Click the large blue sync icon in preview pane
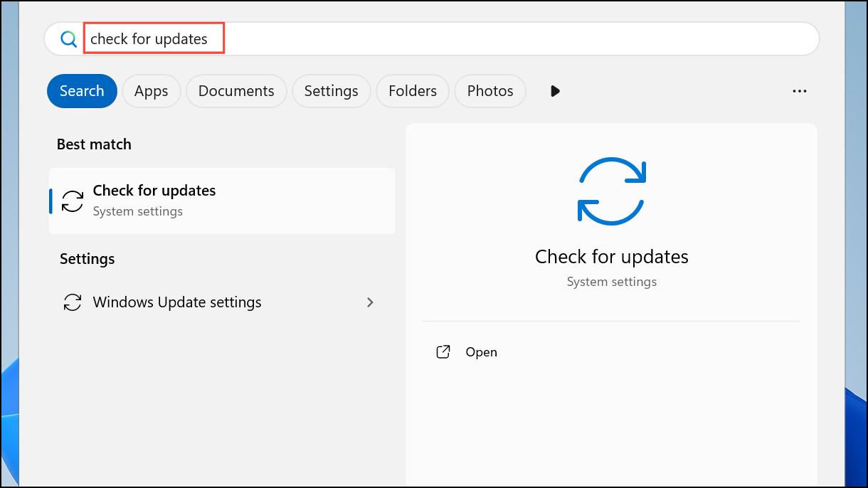This screenshot has height=488, width=868. coord(611,191)
